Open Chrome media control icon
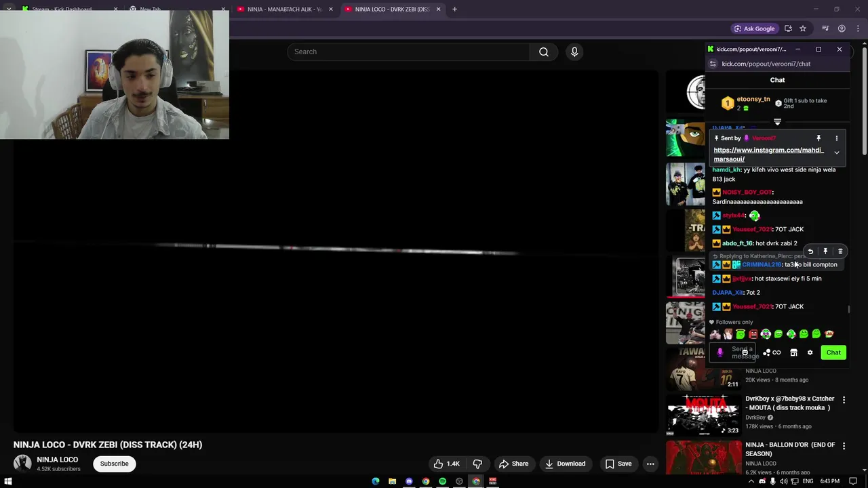The width and height of the screenshot is (868, 488). (x=825, y=28)
